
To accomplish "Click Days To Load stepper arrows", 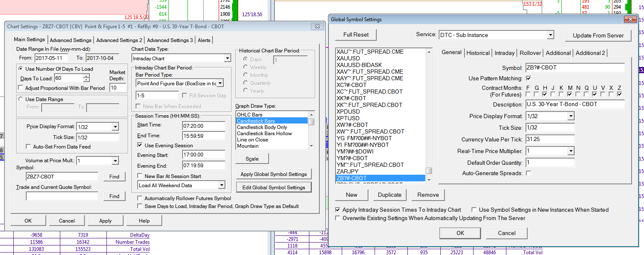I will (x=86, y=78).
